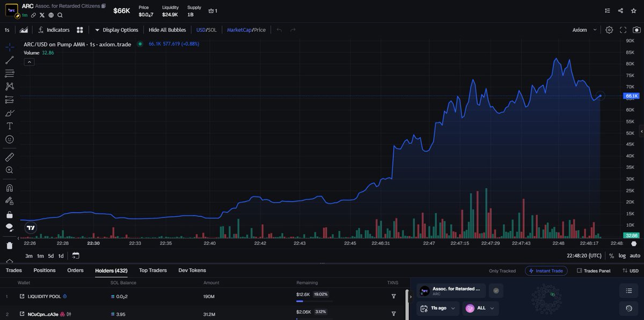
Task: Open the token's link icon
Action: (x=33, y=15)
